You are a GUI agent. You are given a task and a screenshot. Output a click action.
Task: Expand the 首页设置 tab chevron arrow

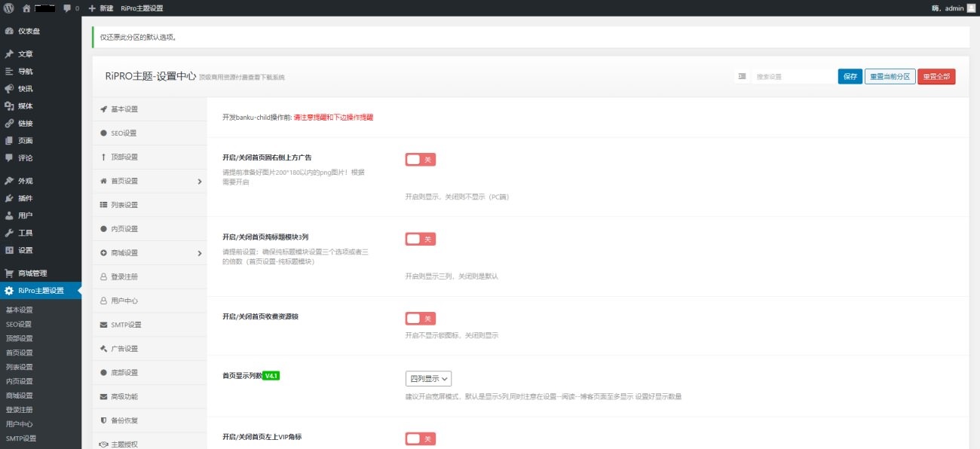tap(200, 182)
